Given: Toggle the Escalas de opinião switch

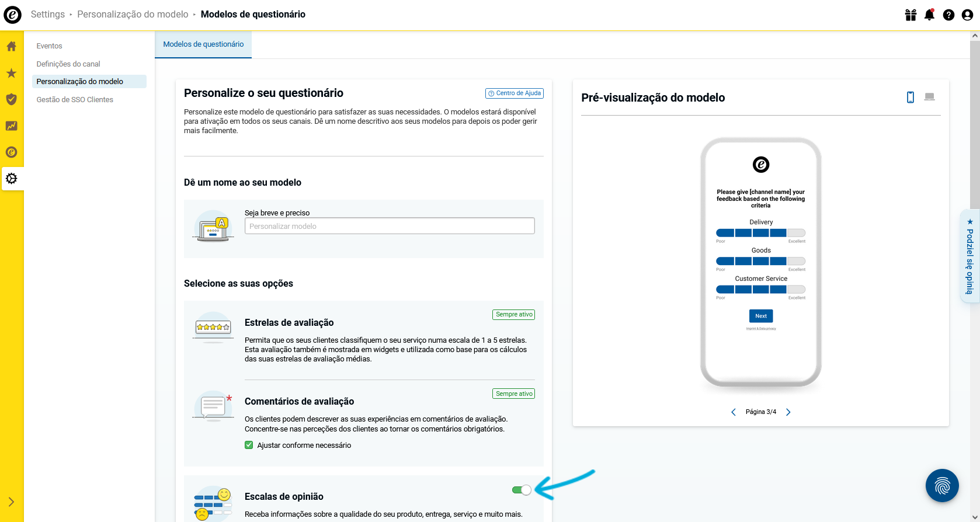Looking at the screenshot, I should [x=522, y=490].
